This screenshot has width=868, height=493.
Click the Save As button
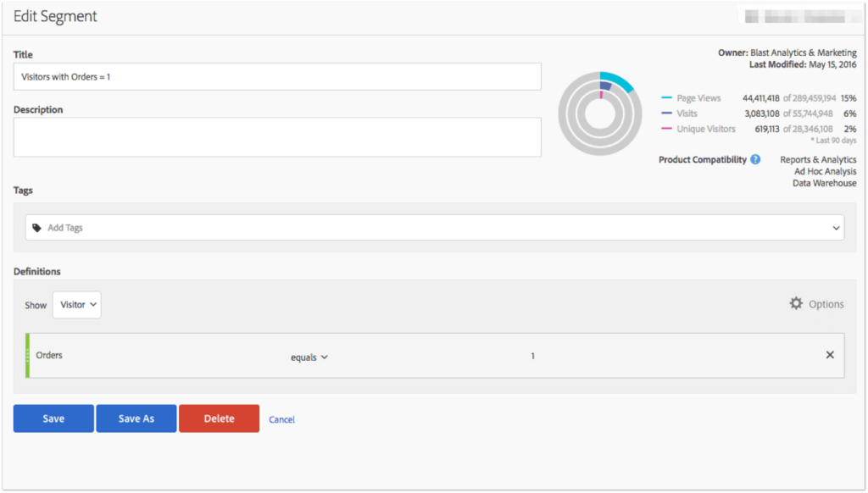coord(136,418)
